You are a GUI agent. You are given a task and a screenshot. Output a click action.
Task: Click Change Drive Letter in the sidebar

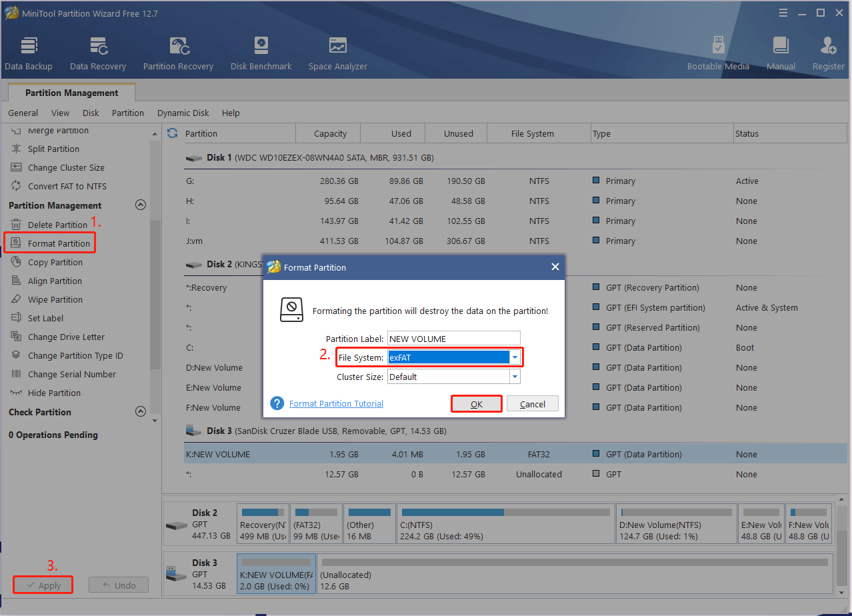66,337
